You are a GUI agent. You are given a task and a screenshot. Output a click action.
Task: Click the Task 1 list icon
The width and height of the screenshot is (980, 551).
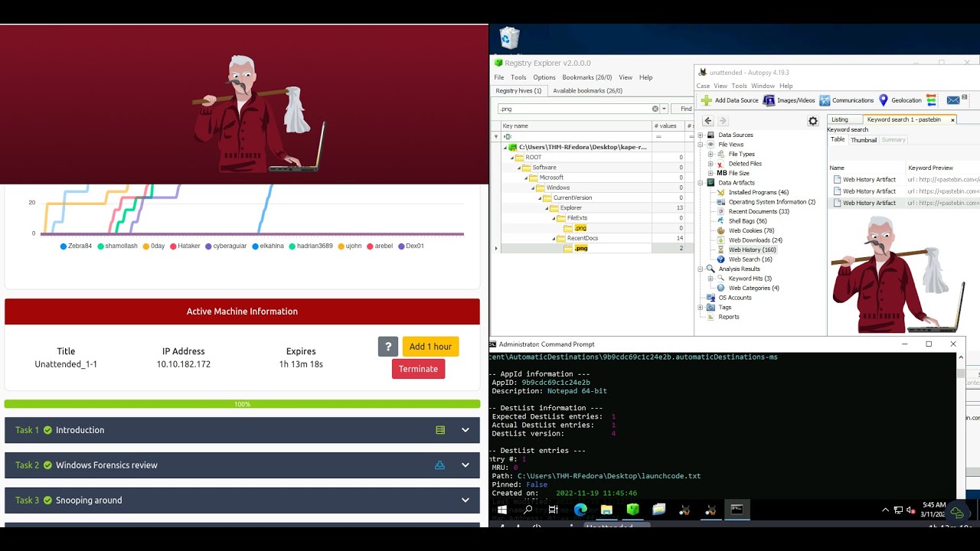(x=440, y=430)
